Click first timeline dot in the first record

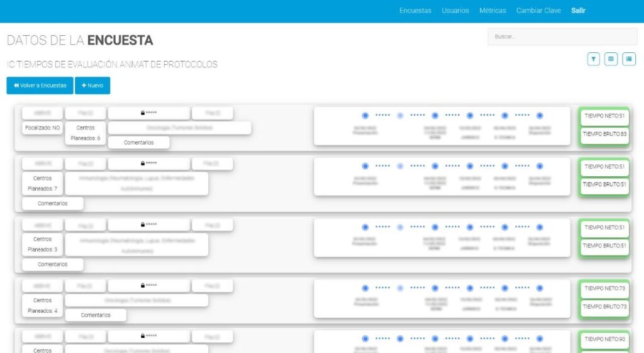(365, 115)
